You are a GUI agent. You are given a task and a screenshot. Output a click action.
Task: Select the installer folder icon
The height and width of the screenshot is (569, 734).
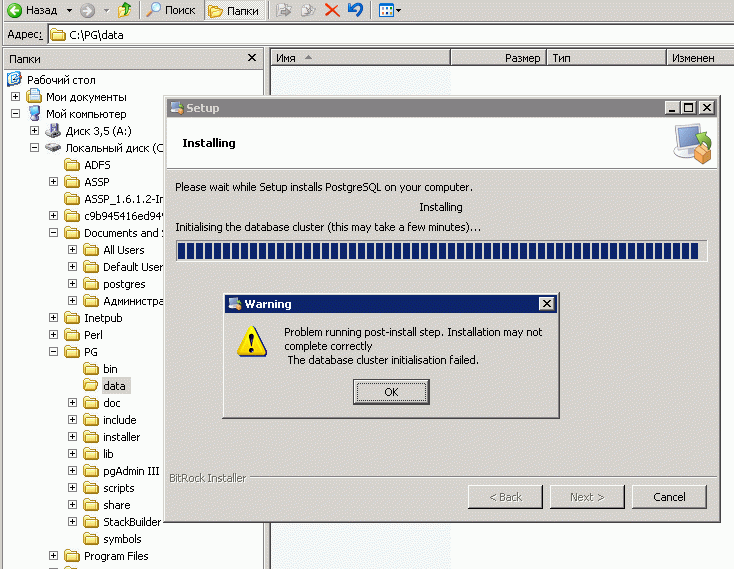pos(91,437)
